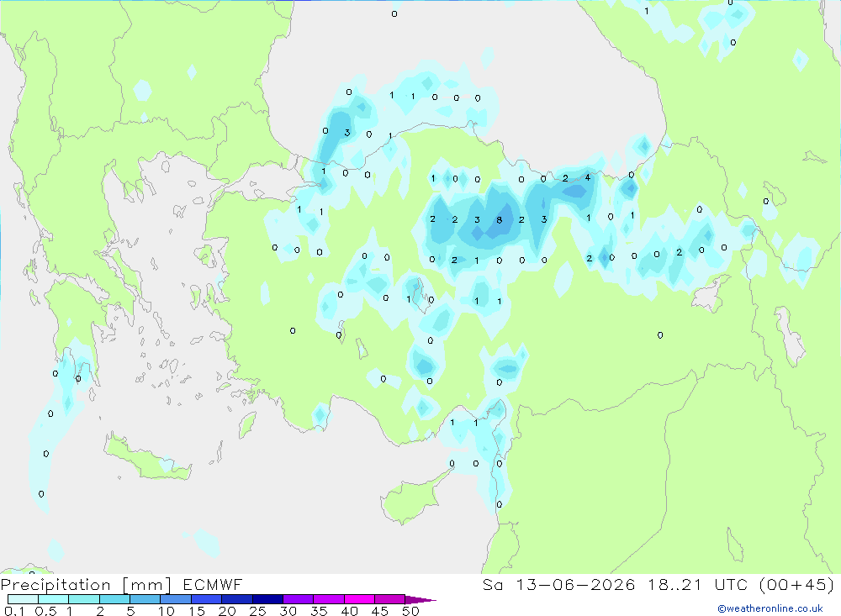Click the 30–35 mm purple legend swatch
Image resolution: width=841 pixels, height=616 pixels.
tap(299, 599)
